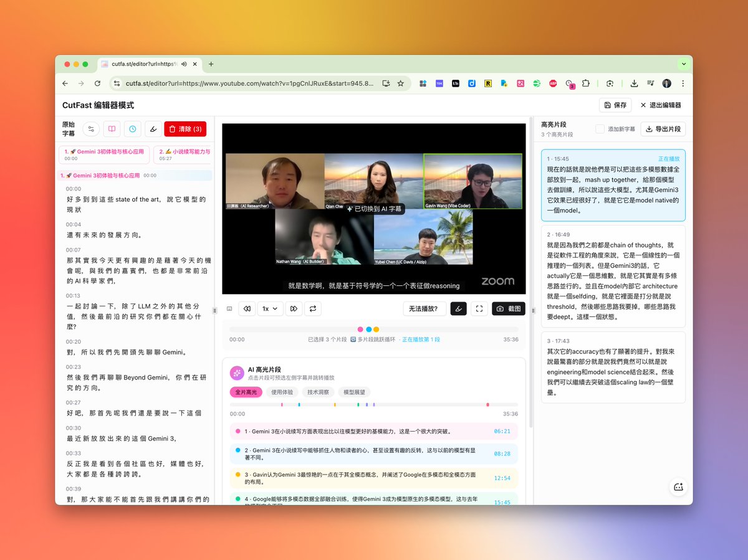Viewport: 748px width, 560px height.
Task: Open Chrome downloads icon
Action: click(634, 83)
